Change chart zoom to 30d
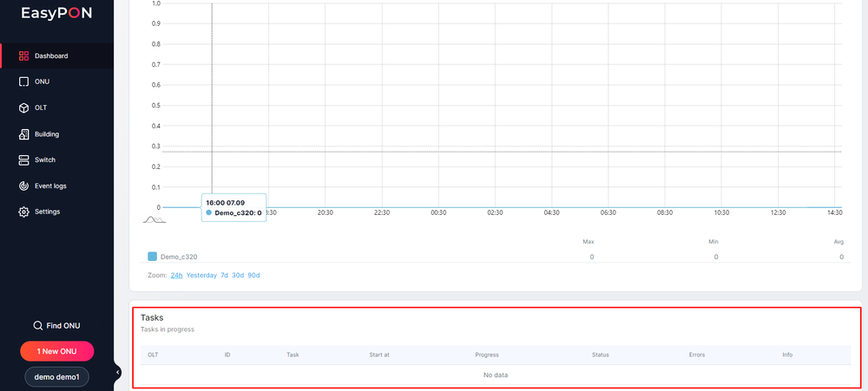Screen dimensions: 868x391 [238, 275]
